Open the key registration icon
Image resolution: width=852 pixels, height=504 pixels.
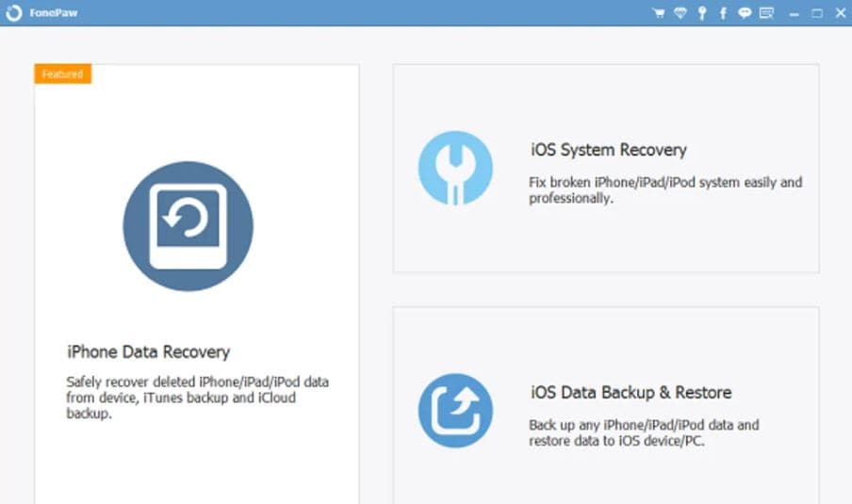pos(702,13)
